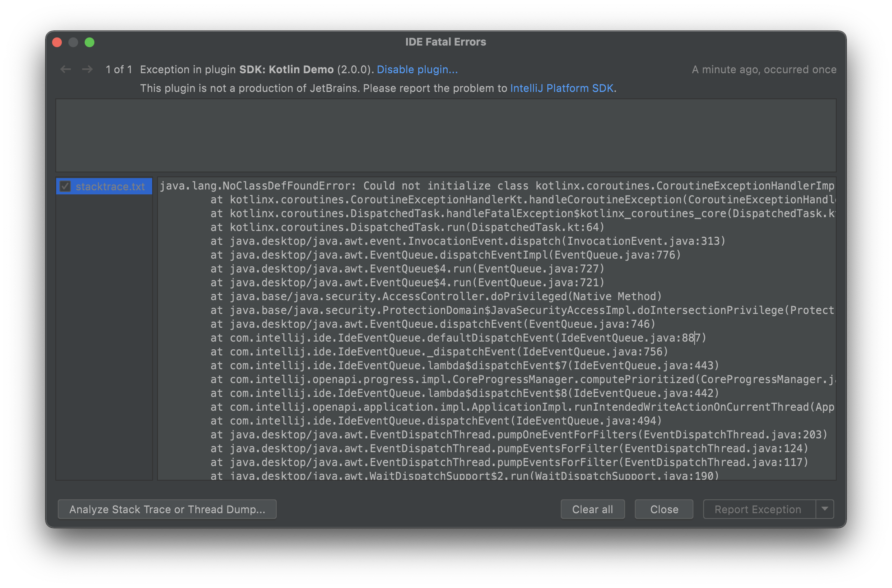This screenshot has width=892, height=588.
Task: Go to previous error with back arrow
Action: click(66, 70)
